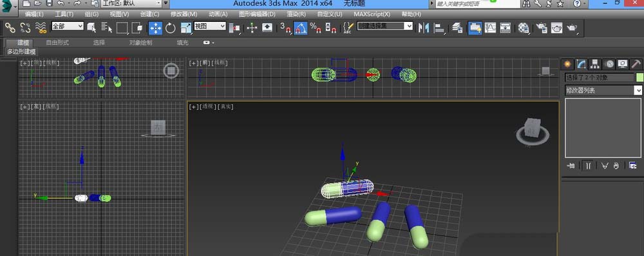The width and height of the screenshot is (644, 256).
Task: Open Render Setup teapot icon
Action: point(542,28)
